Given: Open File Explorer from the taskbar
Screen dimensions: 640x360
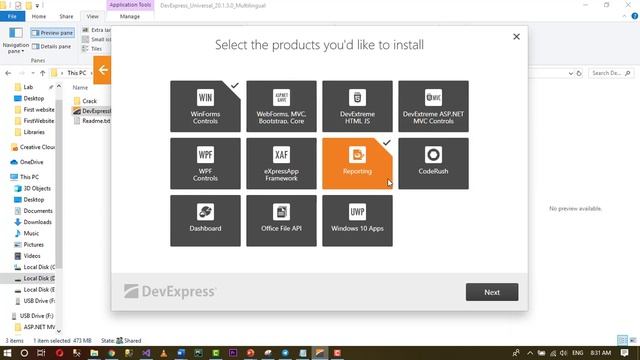Looking at the screenshot, I should [94, 353].
